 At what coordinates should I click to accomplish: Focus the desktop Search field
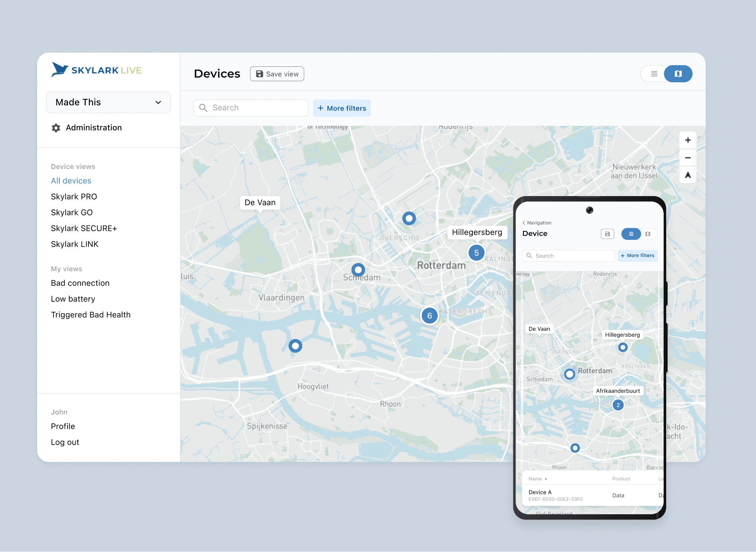[x=251, y=108]
